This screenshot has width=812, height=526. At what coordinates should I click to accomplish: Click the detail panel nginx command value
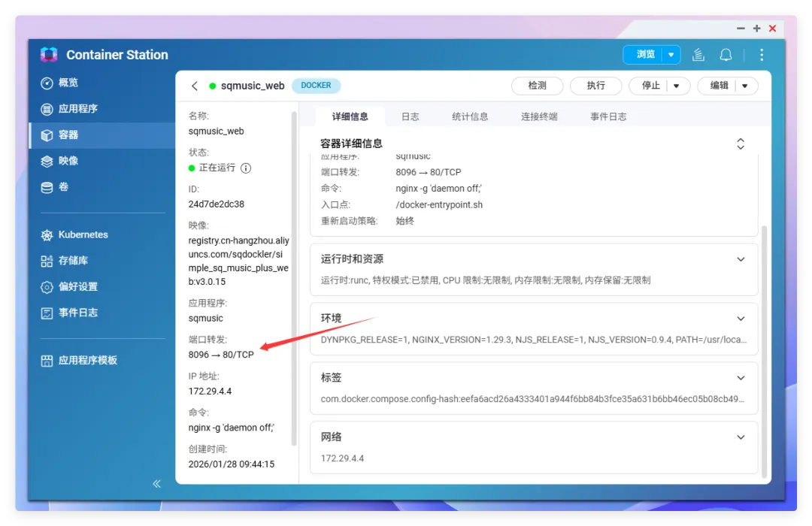tap(438, 189)
